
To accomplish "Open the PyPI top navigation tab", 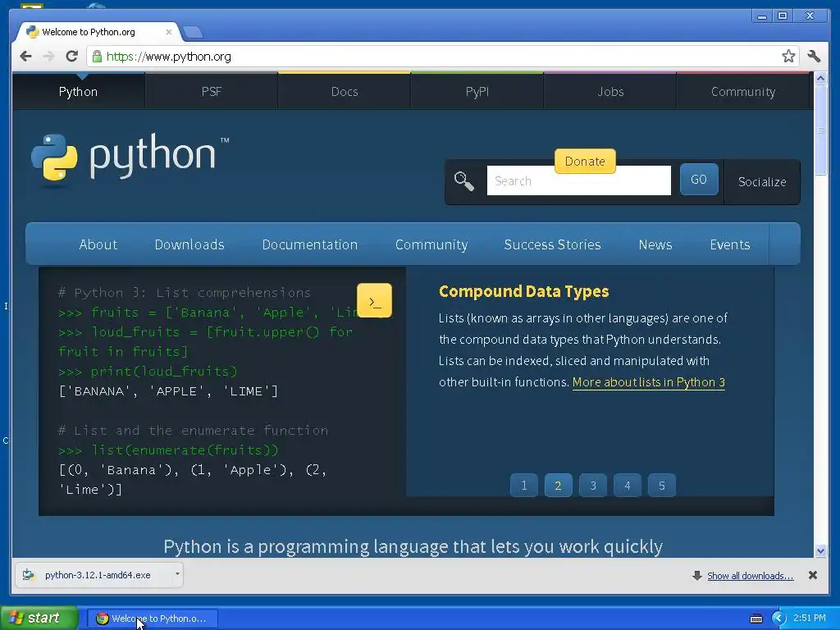I will 477,92.
